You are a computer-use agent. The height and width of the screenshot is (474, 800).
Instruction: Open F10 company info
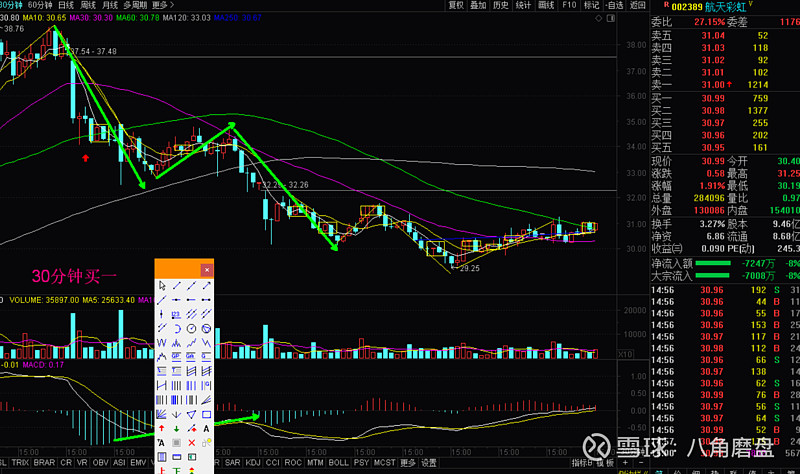tap(569, 5)
